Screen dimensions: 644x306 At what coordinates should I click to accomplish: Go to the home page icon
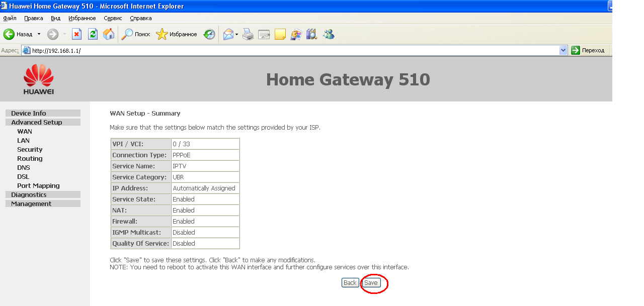[x=109, y=34]
